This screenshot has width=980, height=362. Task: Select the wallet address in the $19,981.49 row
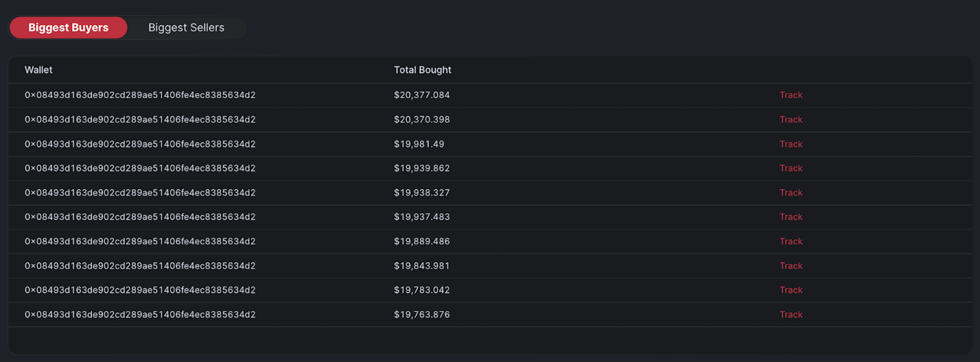tap(140, 144)
